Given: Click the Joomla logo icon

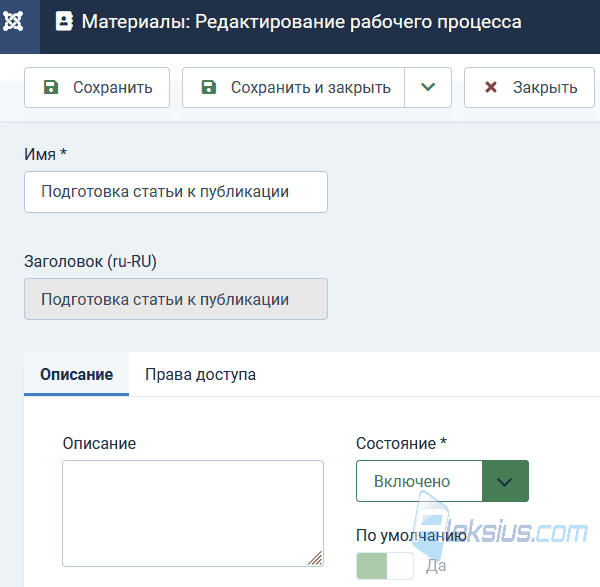Looking at the screenshot, I should tap(13, 21).
